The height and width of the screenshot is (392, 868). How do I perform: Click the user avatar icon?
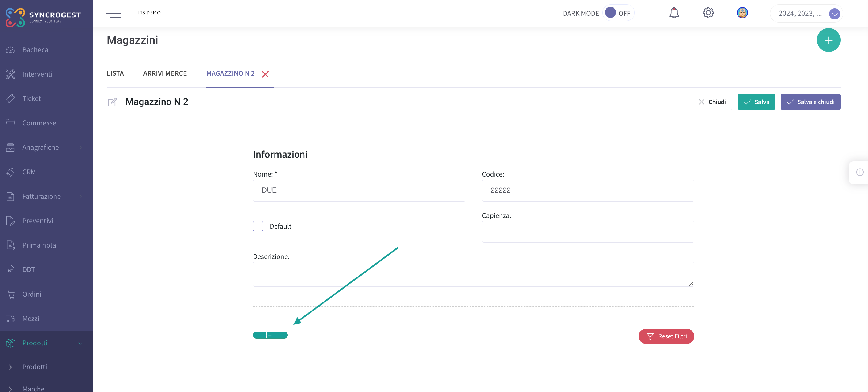(742, 13)
